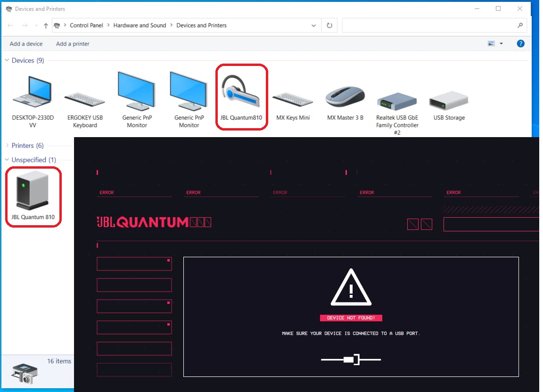Click the DEVICE NOT FOUND! label
Image resolution: width=543 pixels, height=392 pixels.
[x=351, y=318]
